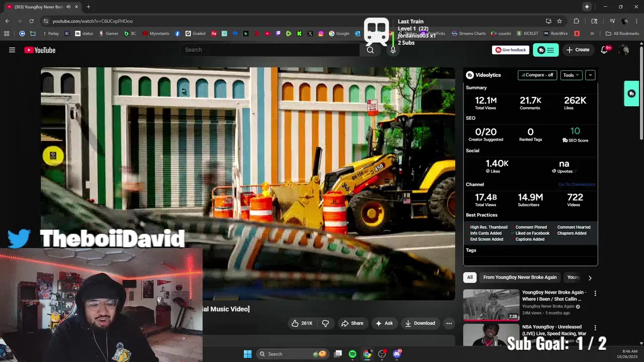Click the TubeBuddy side tab at the right edge
The height and width of the screenshot is (362, 644).
point(631,94)
